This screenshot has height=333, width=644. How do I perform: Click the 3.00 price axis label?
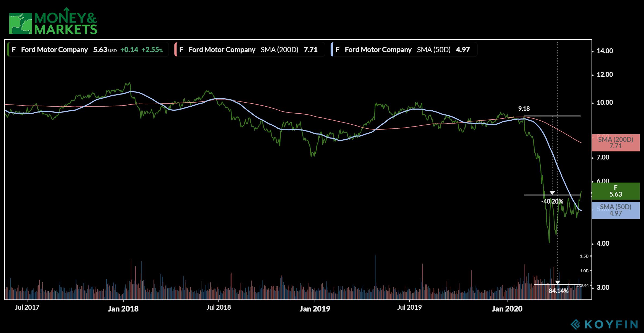click(603, 287)
